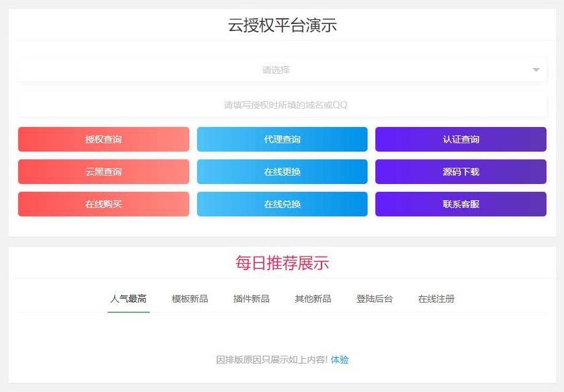Screen dimensions: 564x392
Task: Click the 认证查询 (Certification Query) button
Action: [x=460, y=139]
